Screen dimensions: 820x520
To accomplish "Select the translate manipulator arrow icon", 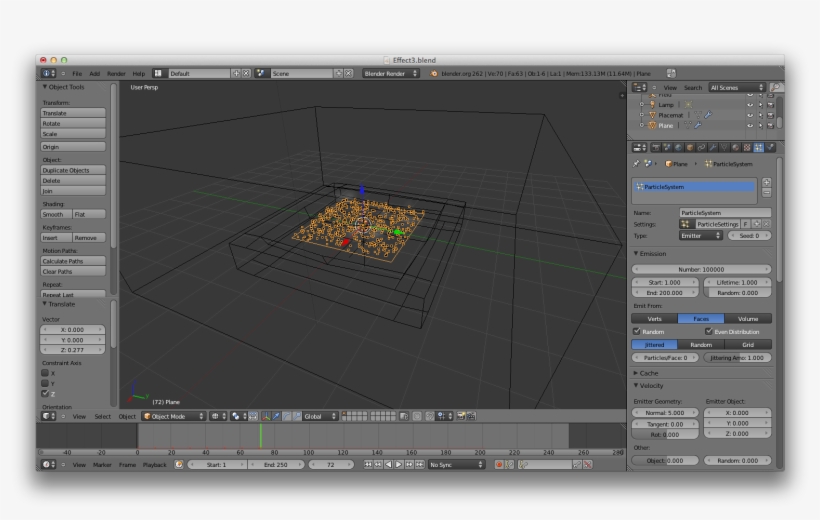I will [x=276, y=416].
